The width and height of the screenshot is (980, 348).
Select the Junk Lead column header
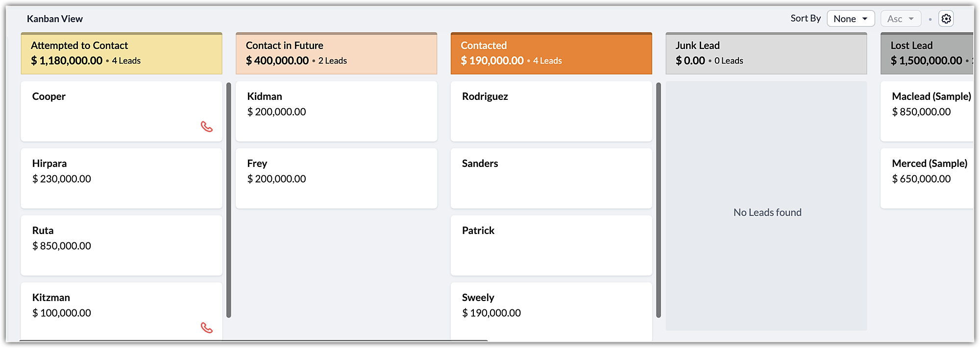click(766, 53)
